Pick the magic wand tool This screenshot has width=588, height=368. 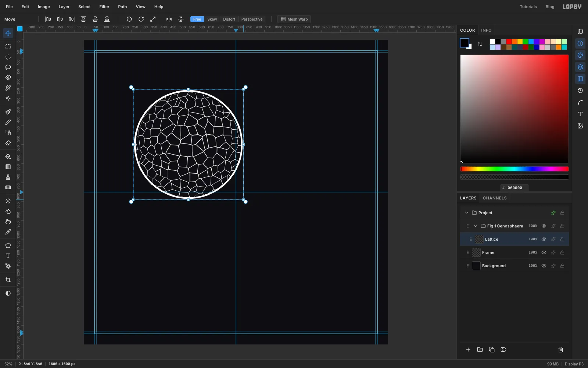click(x=8, y=88)
